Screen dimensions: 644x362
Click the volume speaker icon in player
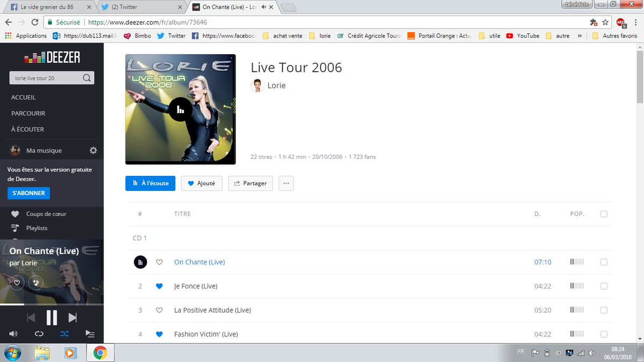(13, 334)
